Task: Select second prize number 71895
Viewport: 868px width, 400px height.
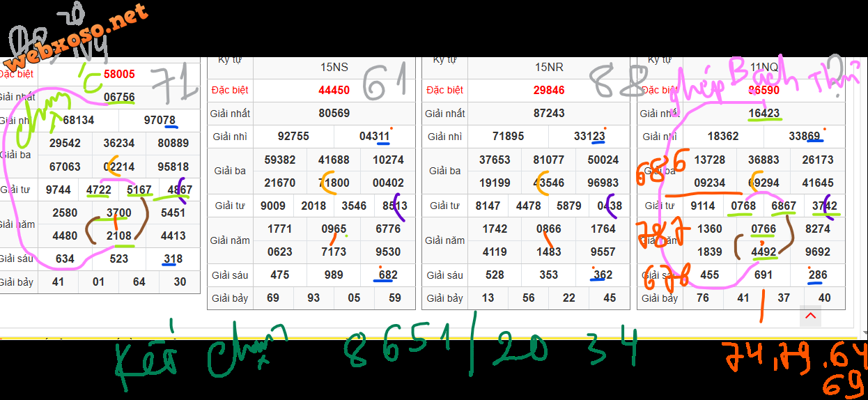Action: pyautogui.click(x=508, y=137)
